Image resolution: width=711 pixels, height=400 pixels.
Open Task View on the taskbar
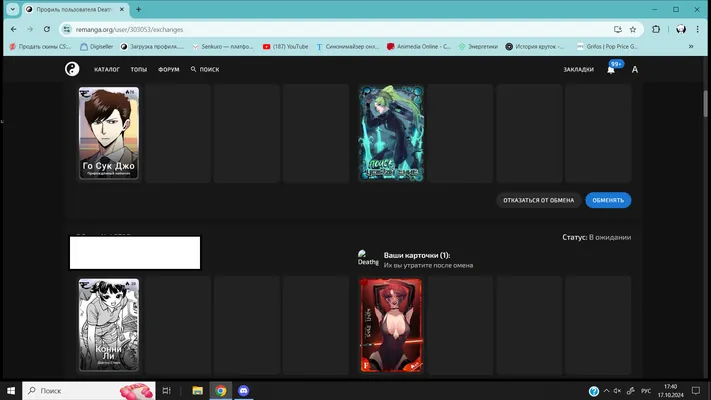pyautogui.click(x=166, y=390)
